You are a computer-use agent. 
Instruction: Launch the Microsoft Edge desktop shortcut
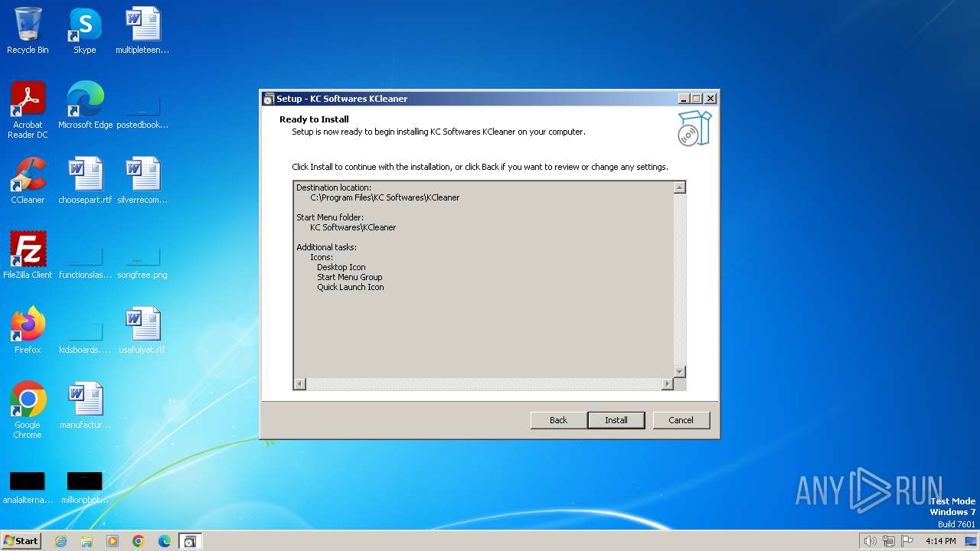click(85, 106)
